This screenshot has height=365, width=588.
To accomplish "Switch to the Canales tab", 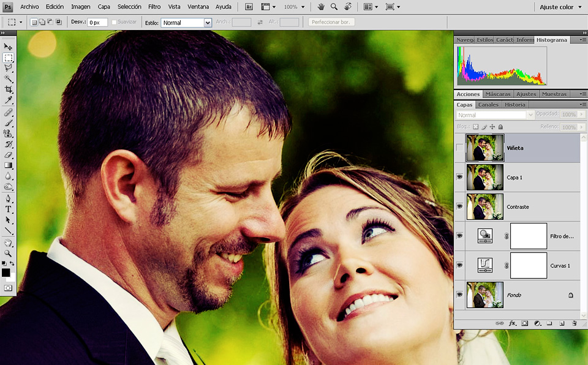I will click(488, 105).
